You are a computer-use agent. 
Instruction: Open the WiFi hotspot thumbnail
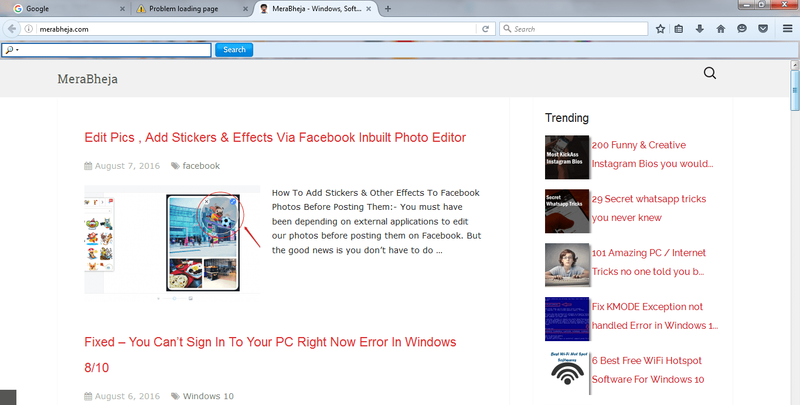pyautogui.click(x=567, y=373)
